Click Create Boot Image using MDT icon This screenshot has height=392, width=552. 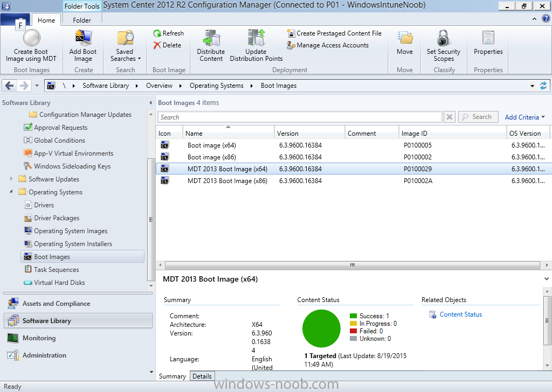click(x=31, y=38)
